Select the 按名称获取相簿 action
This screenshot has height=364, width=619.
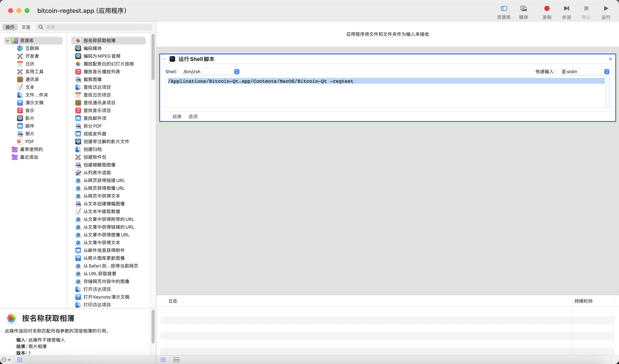[x=108, y=40]
